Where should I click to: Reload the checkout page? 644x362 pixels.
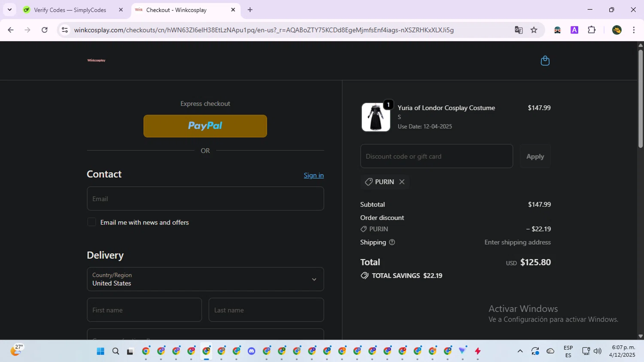[45, 30]
